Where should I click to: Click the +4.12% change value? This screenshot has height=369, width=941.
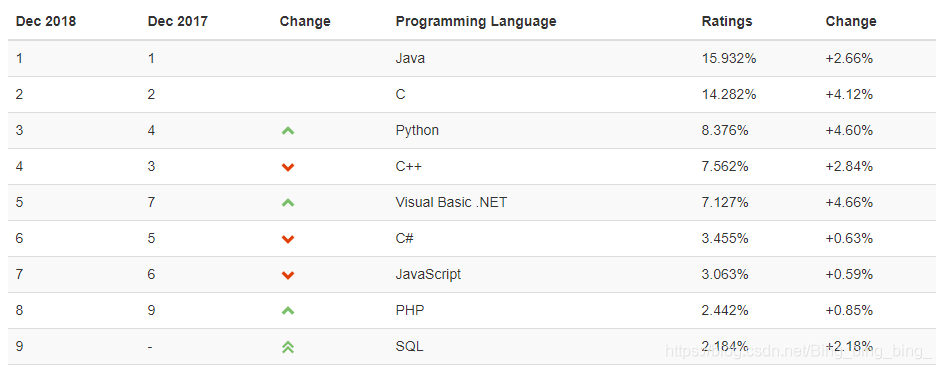coord(849,94)
